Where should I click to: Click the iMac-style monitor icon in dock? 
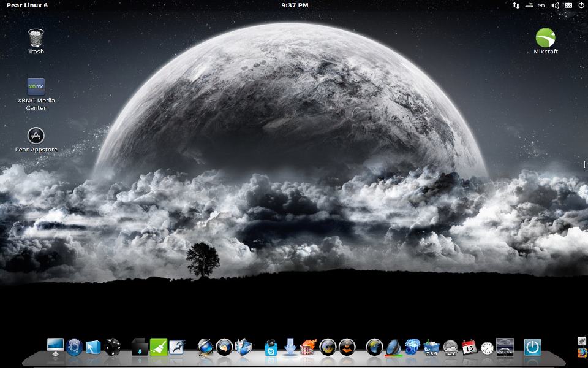(x=56, y=347)
